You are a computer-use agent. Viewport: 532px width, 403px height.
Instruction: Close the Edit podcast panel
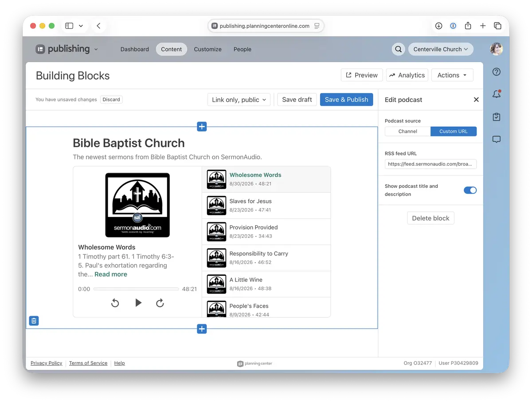pyautogui.click(x=476, y=100)
